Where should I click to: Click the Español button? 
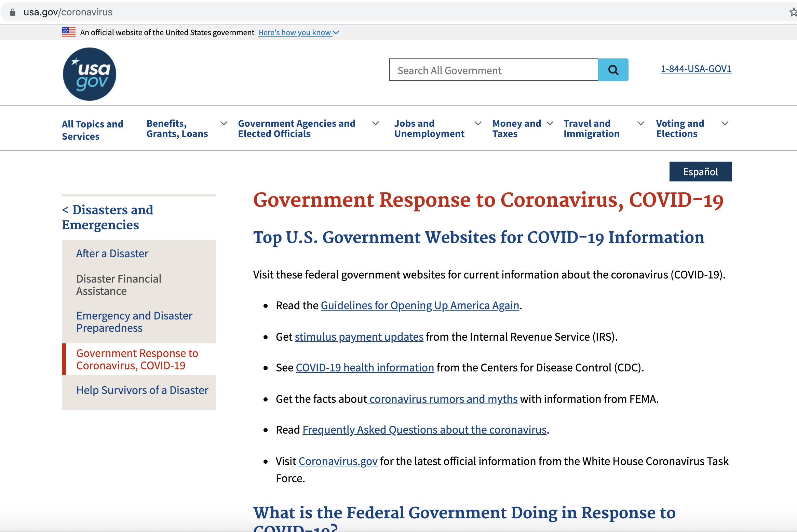700,171
